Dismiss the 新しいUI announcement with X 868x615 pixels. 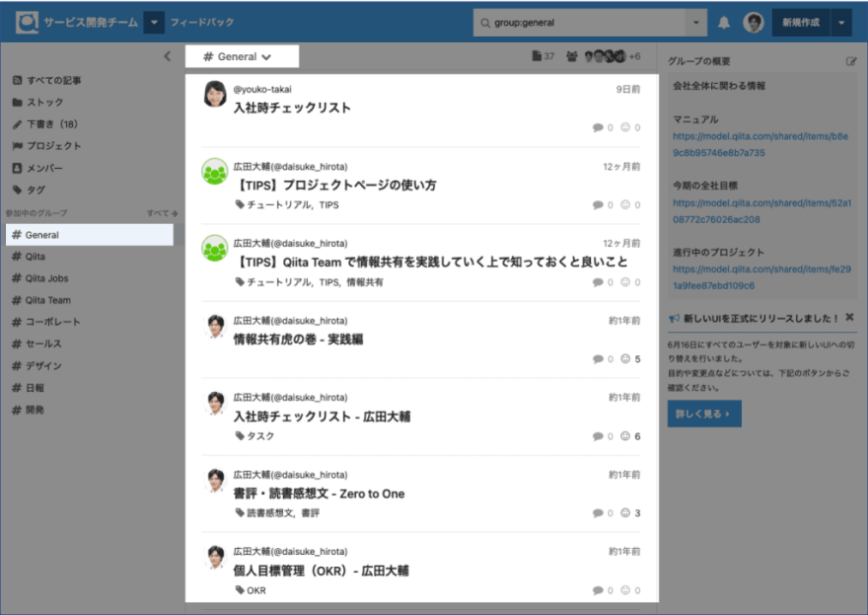(x=849, y=318)
